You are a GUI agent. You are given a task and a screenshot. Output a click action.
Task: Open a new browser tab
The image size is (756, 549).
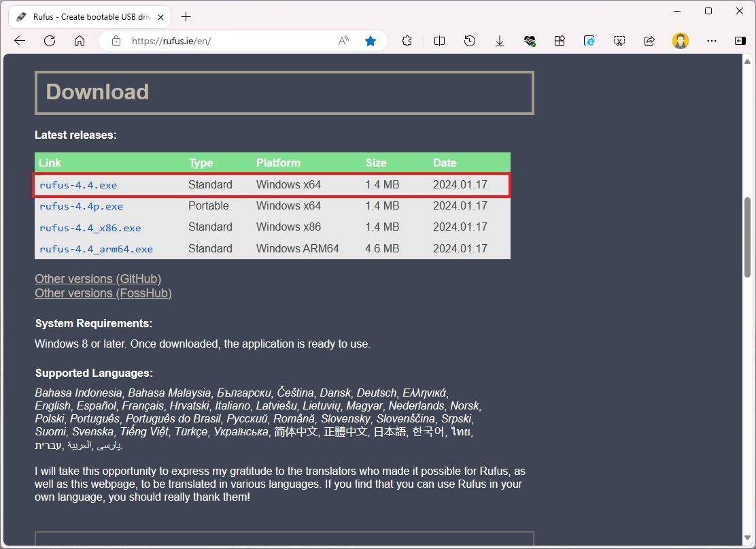click(186, 16)
